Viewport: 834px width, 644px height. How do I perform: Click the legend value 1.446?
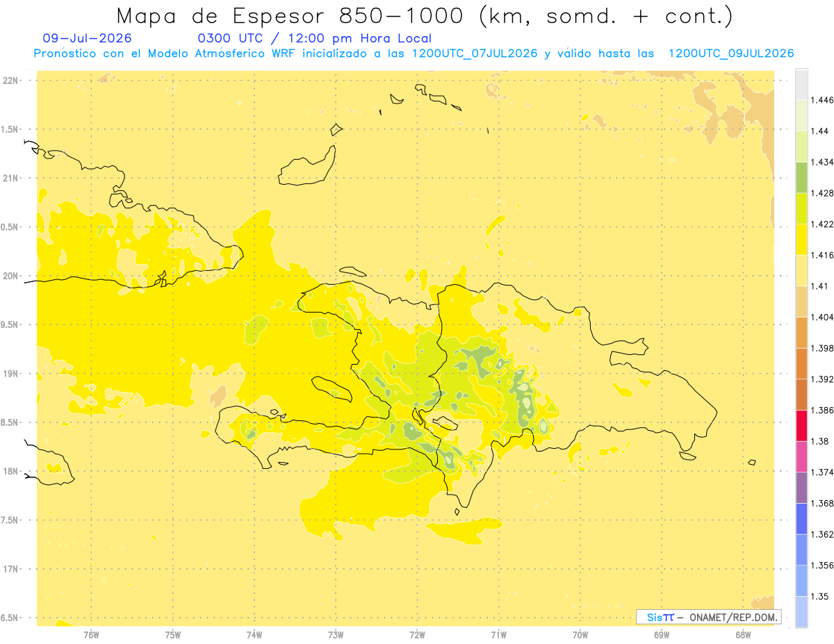823,100
